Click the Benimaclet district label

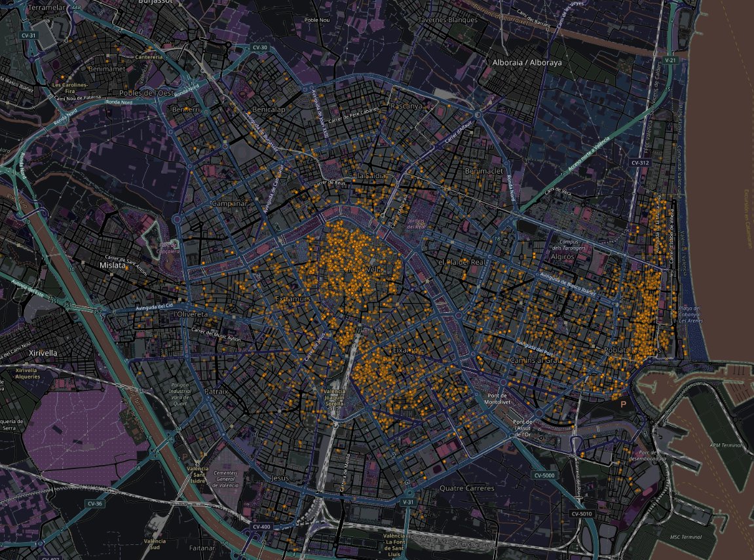coord(483,171)
